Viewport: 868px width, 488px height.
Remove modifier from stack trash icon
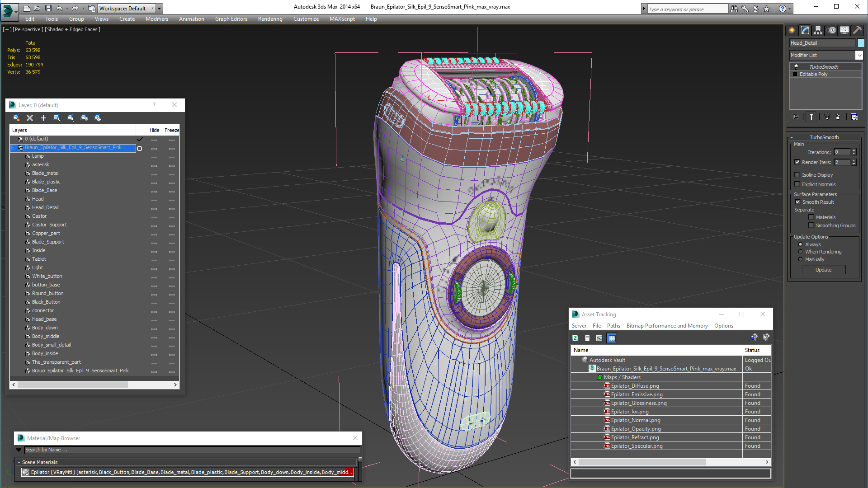coord(838,117)
